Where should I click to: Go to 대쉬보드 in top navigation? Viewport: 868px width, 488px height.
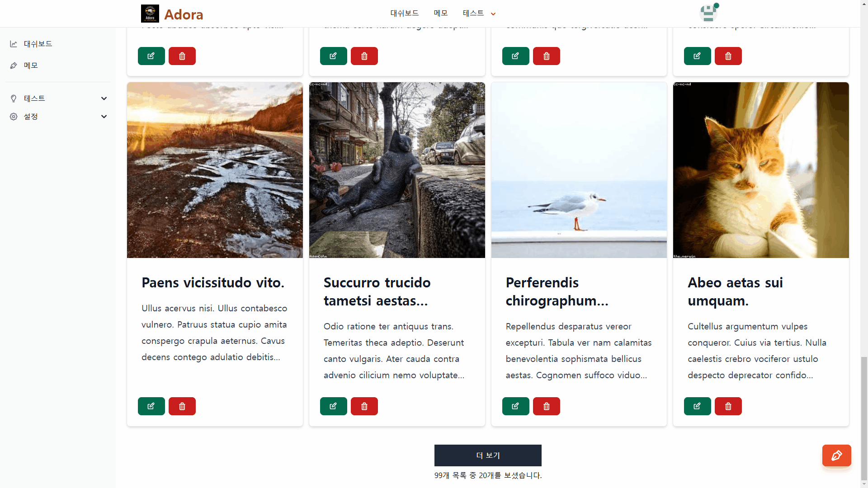pos(404,14)
